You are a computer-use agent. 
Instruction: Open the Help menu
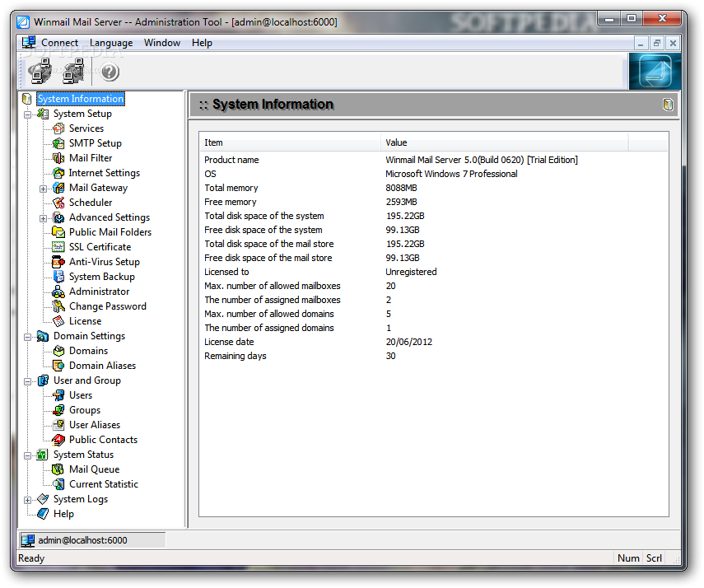[202, 43]
